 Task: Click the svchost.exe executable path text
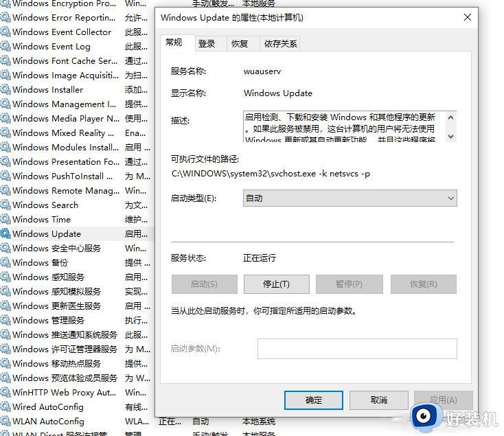(x=271, y=174)
